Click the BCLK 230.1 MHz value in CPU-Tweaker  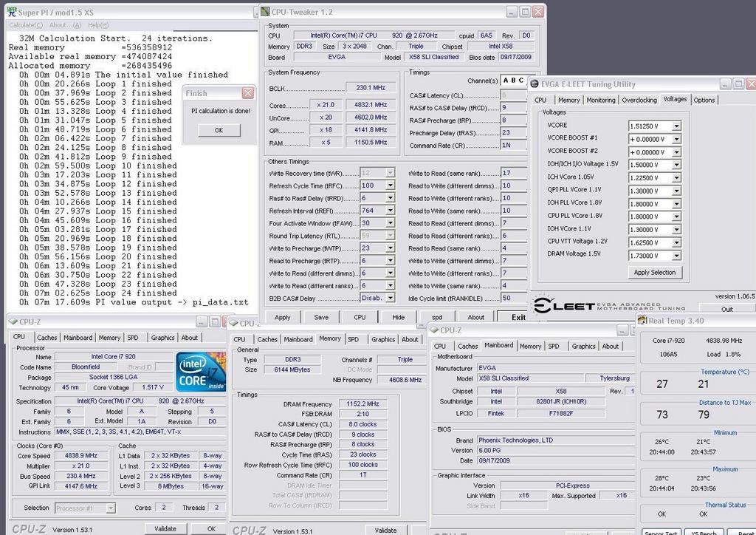pyautogui.click(x=371, y=88)
